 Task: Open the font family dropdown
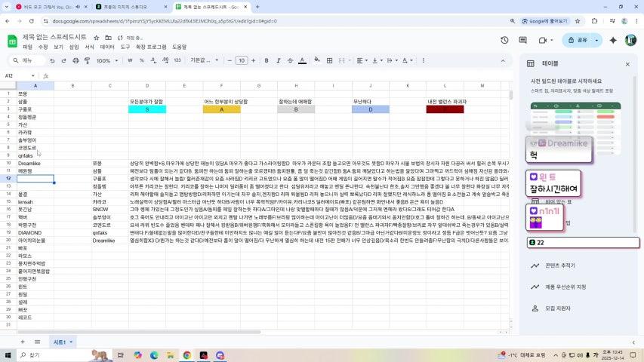201,60
